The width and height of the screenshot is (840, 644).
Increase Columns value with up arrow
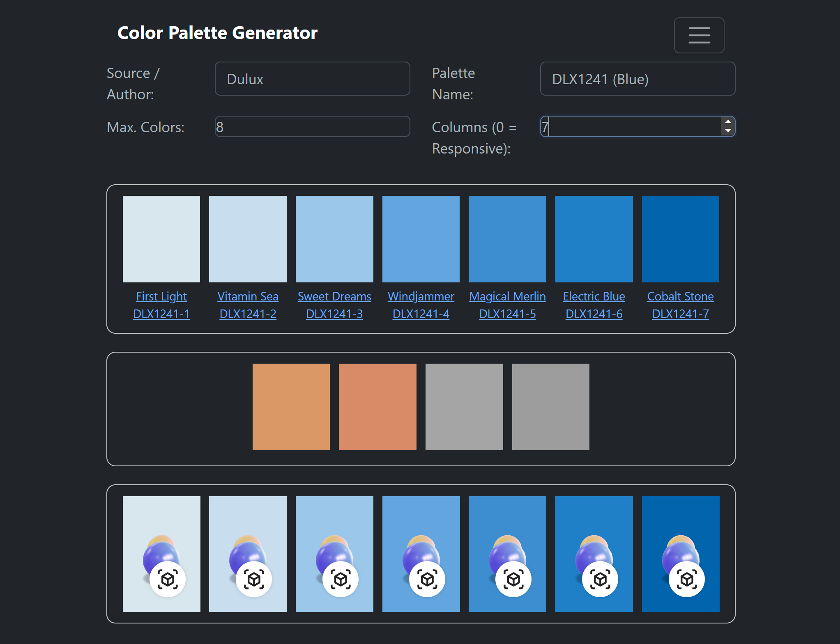pyautogui.click(x=728, y=122)
